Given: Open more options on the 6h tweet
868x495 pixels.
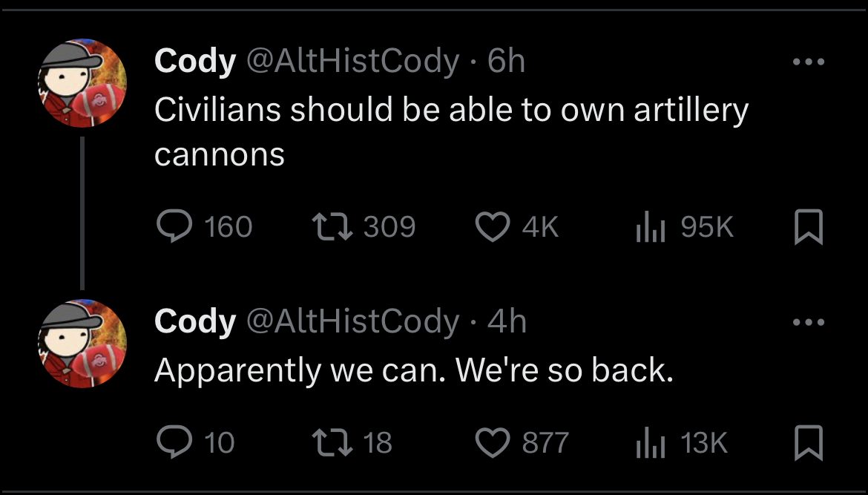Looking at the screenshot, I should (809, 62).
